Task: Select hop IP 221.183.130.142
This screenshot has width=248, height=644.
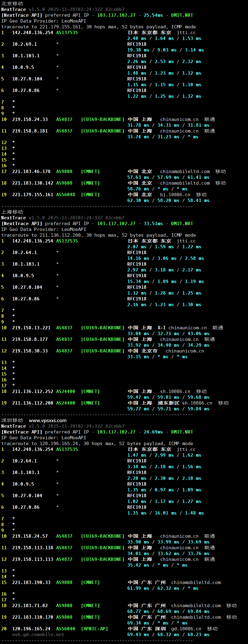Action: coord(33,183)
